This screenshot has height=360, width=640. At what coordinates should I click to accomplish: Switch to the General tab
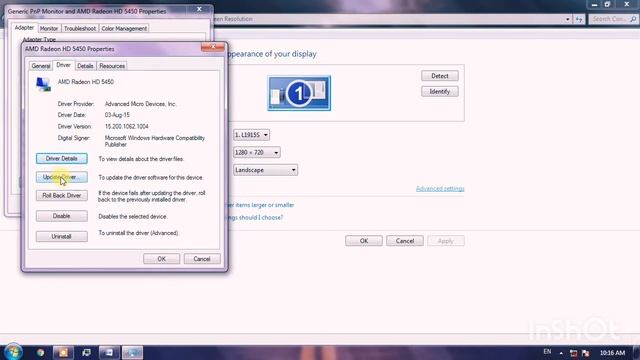[41, 66]
